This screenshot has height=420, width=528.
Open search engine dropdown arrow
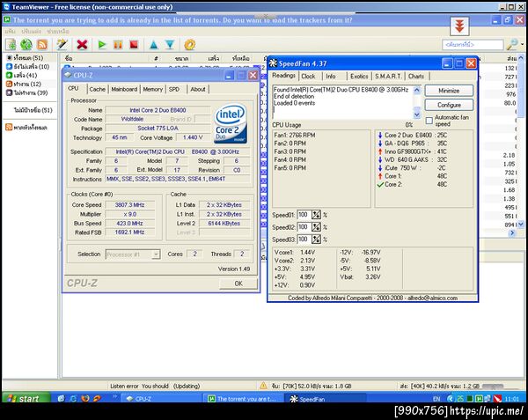click(x=522, y=44)
